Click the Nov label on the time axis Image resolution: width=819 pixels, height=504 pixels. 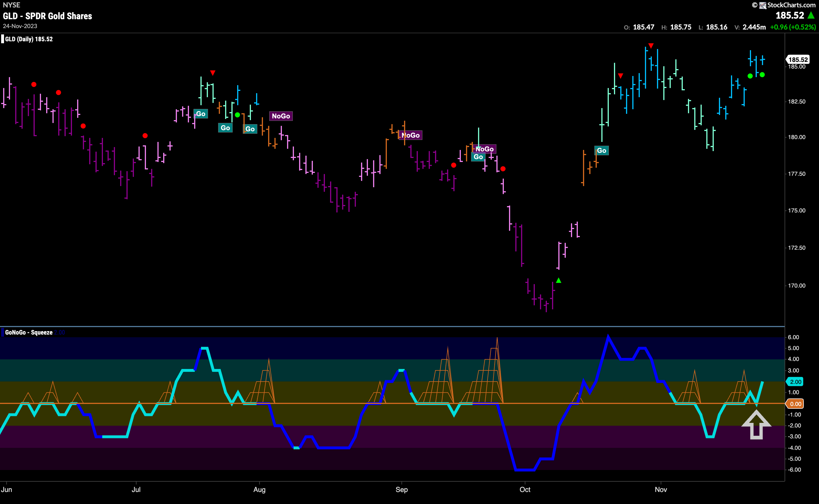tap(661, 489)
